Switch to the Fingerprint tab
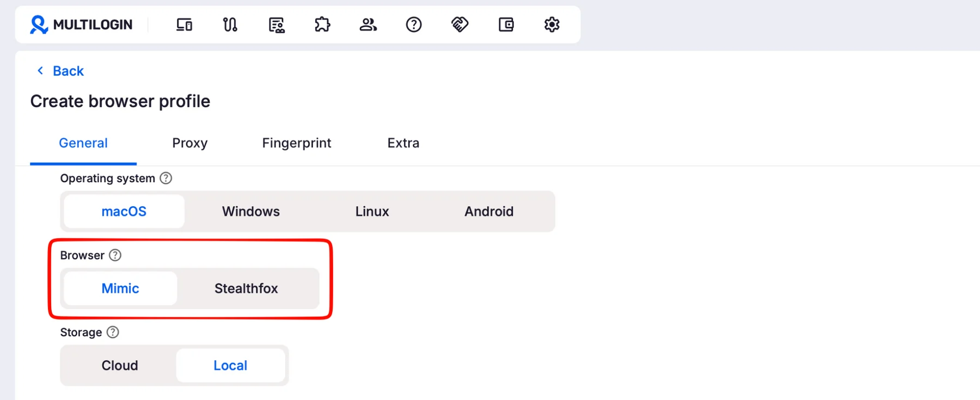The width and height of the screenshot is (980, 400). point(297,143)
